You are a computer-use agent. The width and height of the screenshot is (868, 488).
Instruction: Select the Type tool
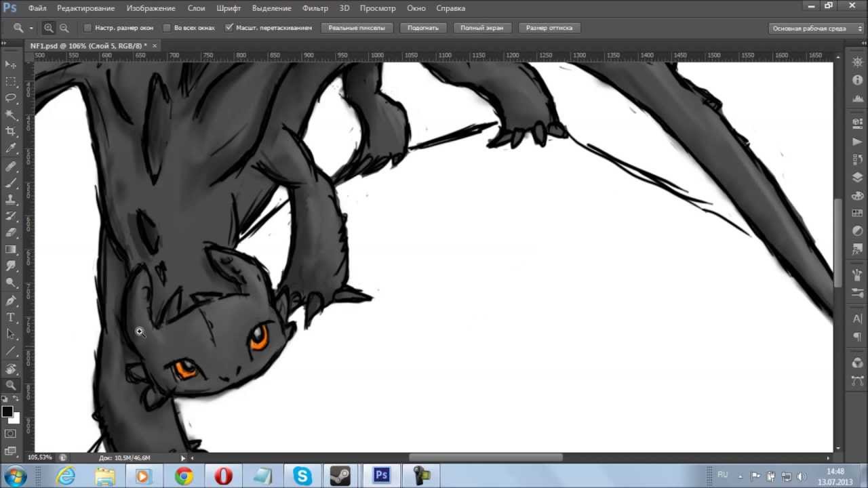11,318
